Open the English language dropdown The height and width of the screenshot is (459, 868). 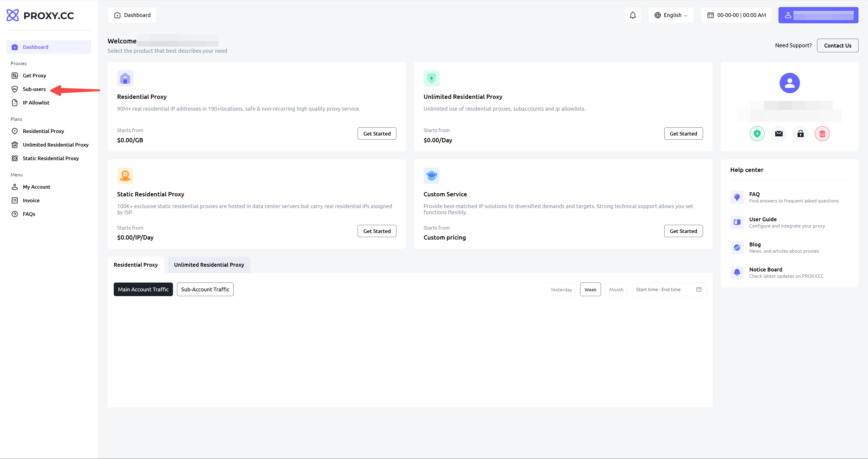coord(671,15)
